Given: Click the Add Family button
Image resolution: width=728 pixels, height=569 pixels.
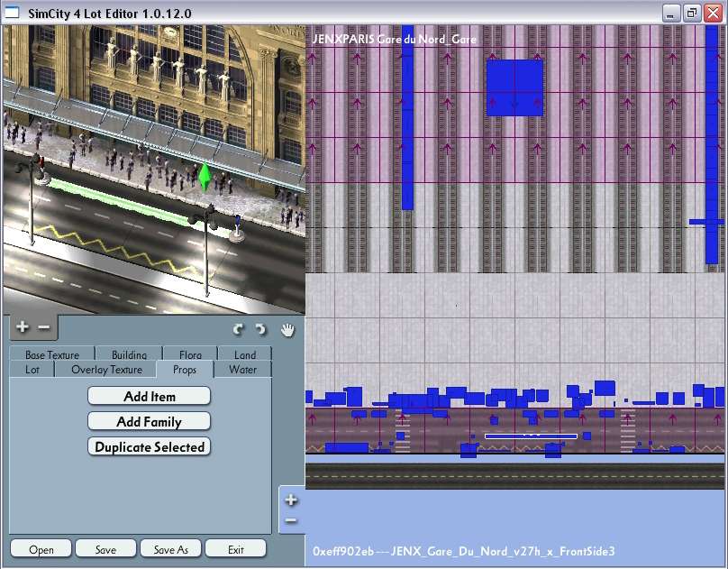Looking at the screenshot, I should [149, 421].
